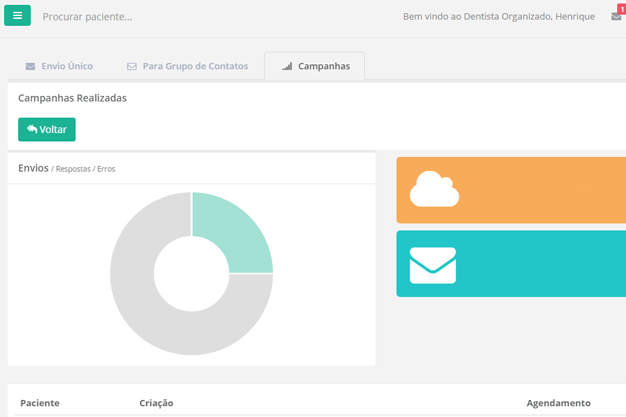Click the Respostas / Erros subtitle

(x=85, y=169)
